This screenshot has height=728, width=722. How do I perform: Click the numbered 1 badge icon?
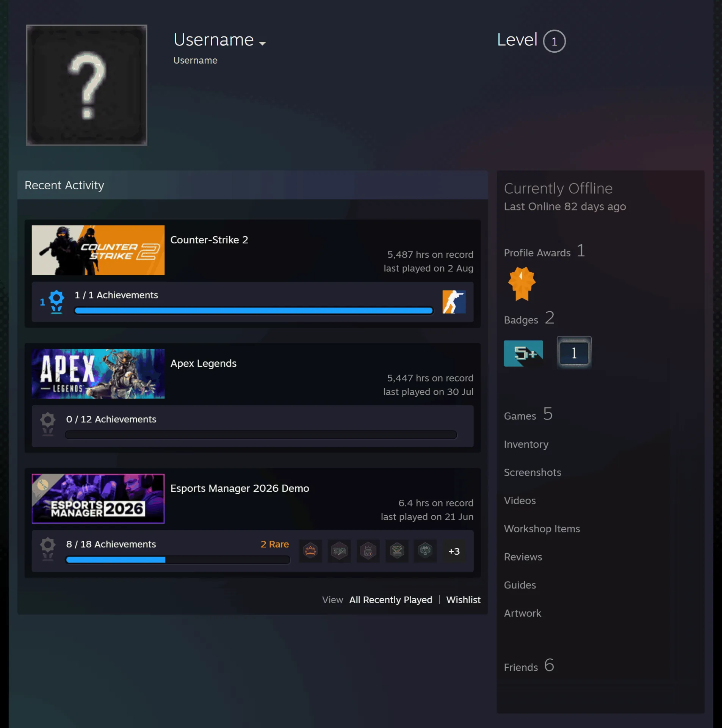(x=574, y=353)
